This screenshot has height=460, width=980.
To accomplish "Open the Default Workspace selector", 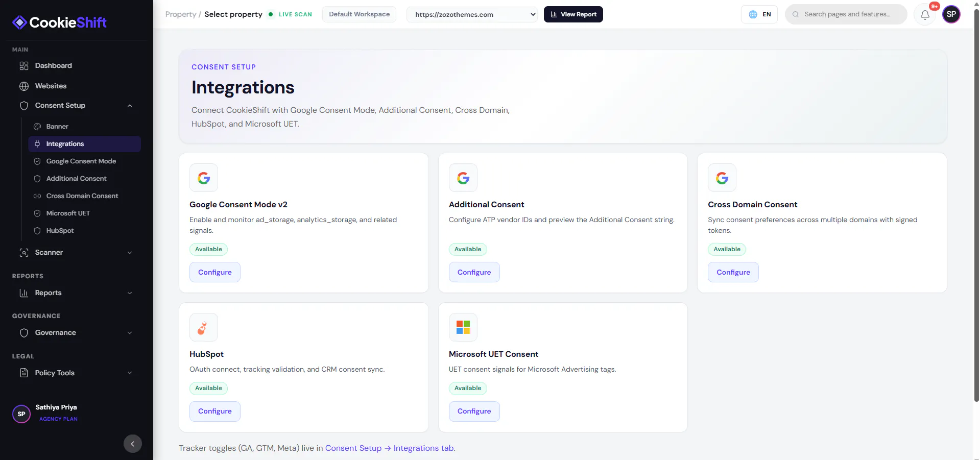I will point(360,14).
